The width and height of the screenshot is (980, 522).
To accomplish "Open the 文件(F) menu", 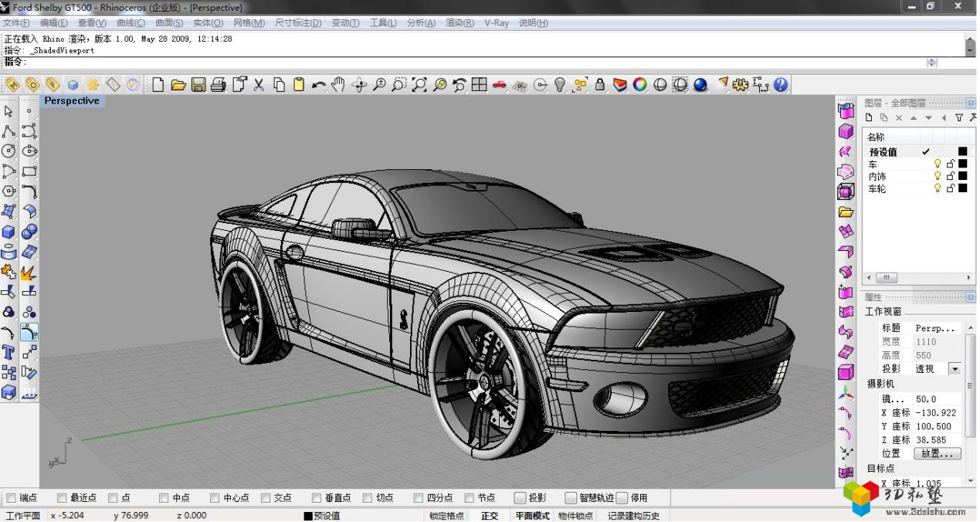I will (x=16, y=23).
